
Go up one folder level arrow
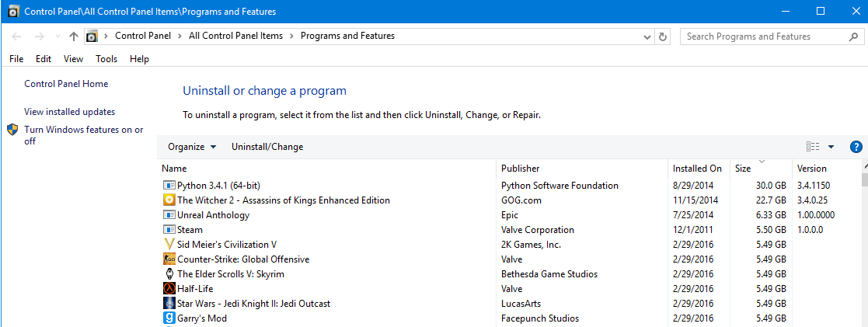pyautogui.click(x=74, y=37)
